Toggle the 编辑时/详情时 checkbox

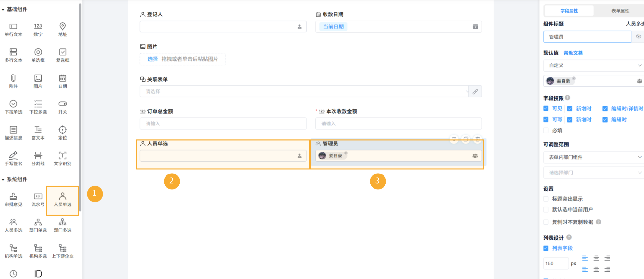(x=605, y=109)
